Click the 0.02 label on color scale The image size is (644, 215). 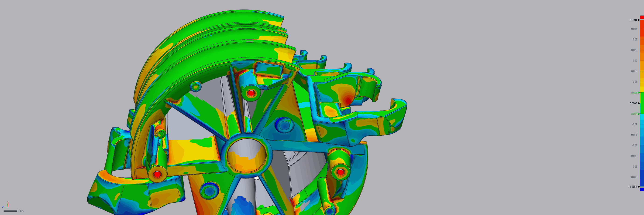tap(634, 61)
